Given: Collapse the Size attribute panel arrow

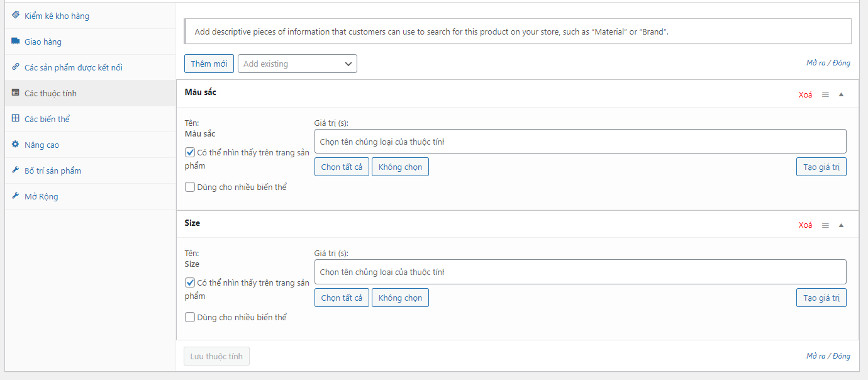Looking at the screenshot, I should 841,225.
